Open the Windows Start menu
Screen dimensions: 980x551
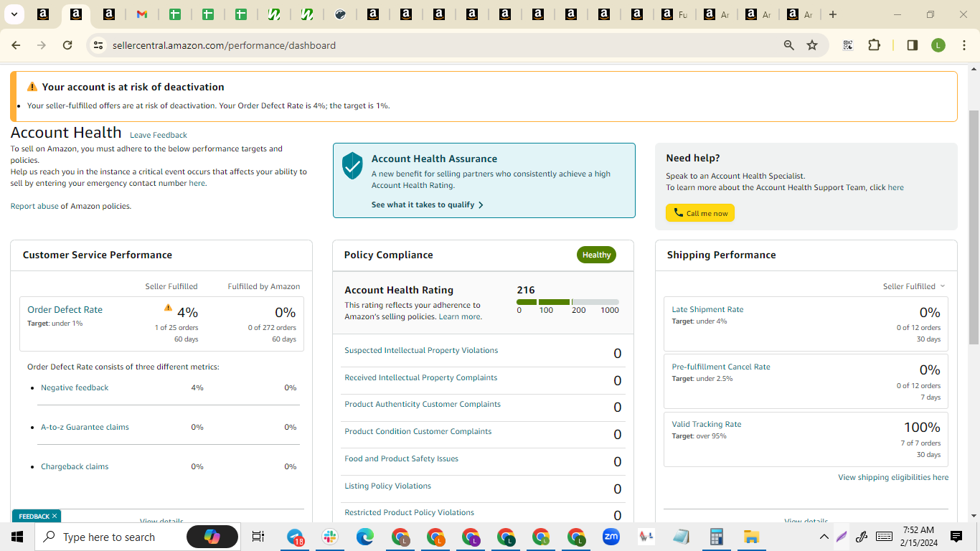pyautogui.click(x=17, y=537)
